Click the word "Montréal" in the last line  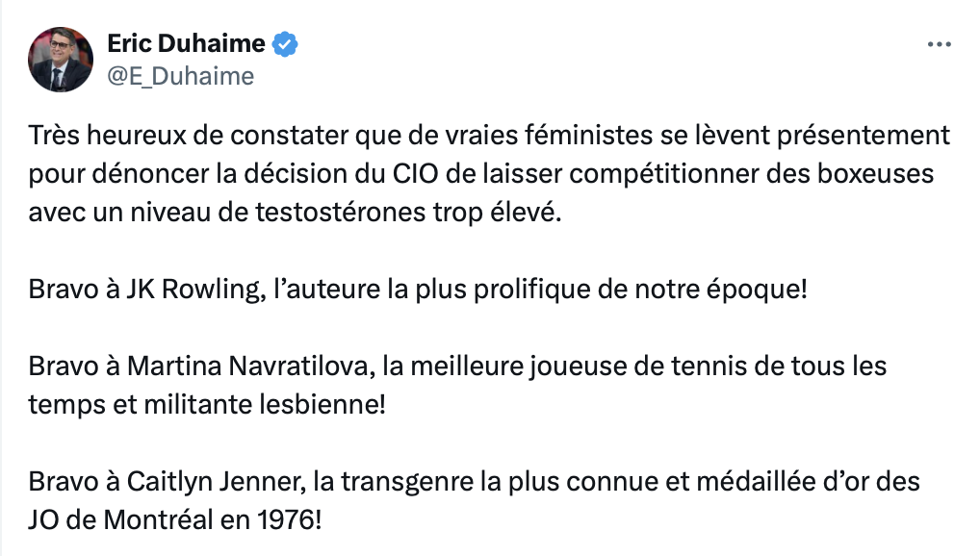pyautogui.click(x=159, y=519)
